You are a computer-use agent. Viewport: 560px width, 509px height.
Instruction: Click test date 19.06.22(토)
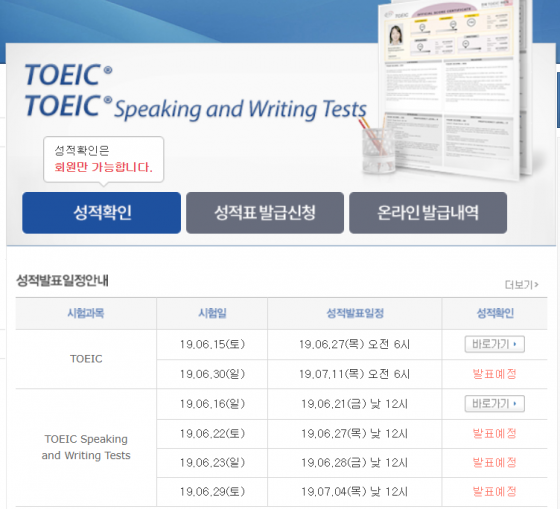point(212,434)
